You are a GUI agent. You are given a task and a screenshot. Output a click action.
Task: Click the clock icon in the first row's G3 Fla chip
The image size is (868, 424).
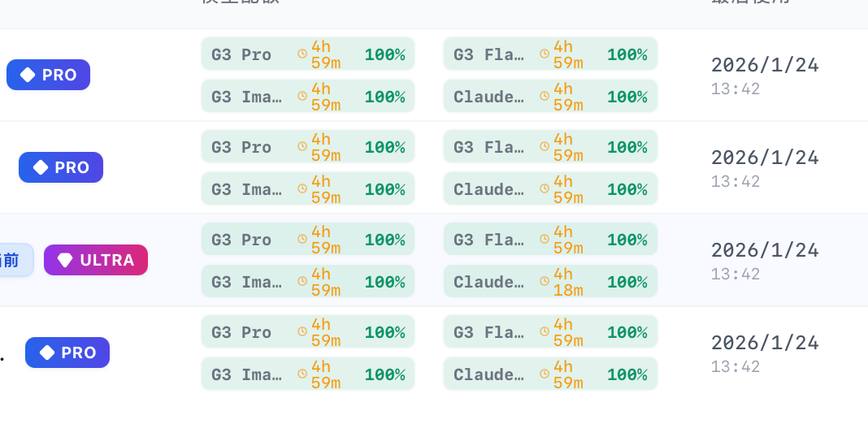point(545,54)
